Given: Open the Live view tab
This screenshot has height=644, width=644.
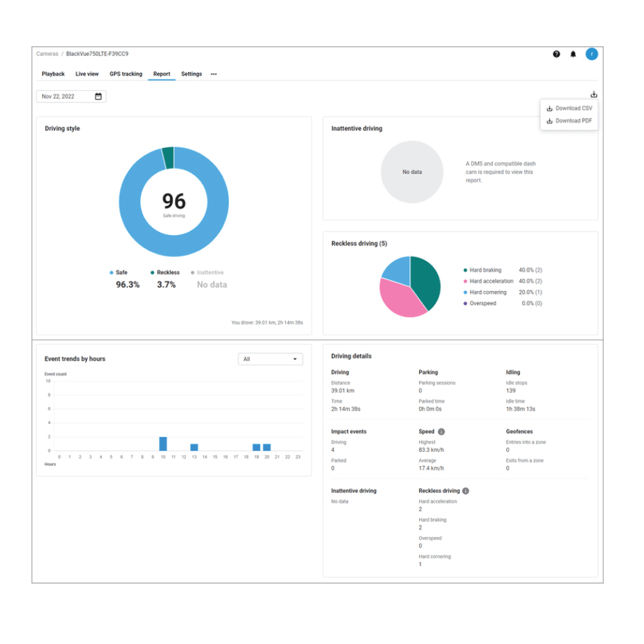Looking at the screenshot, I should (87, 74).
